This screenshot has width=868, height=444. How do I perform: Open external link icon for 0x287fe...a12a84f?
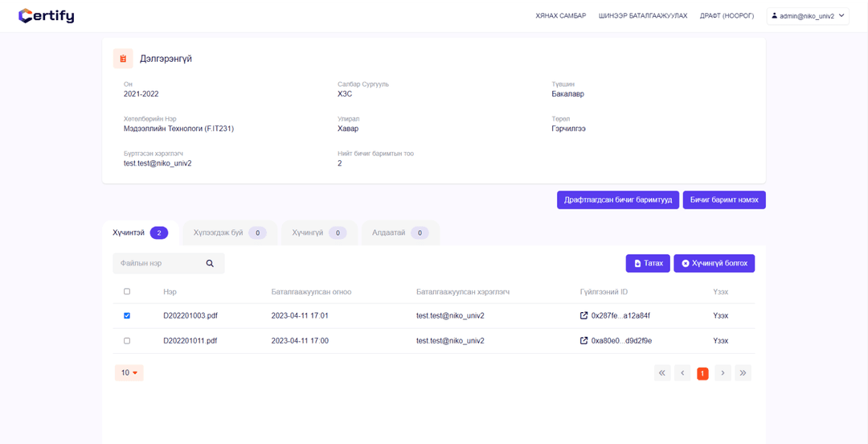pyautogui.click(x=583, y=315)
